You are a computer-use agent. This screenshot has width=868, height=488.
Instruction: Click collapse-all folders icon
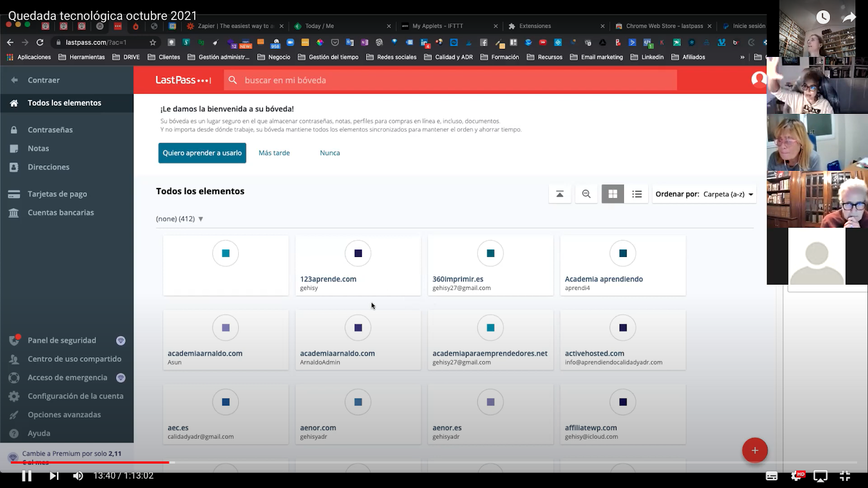point(560,194)
